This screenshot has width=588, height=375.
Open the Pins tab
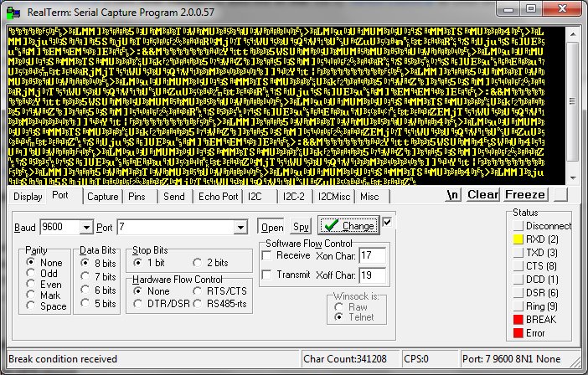[x=137, y=197]
